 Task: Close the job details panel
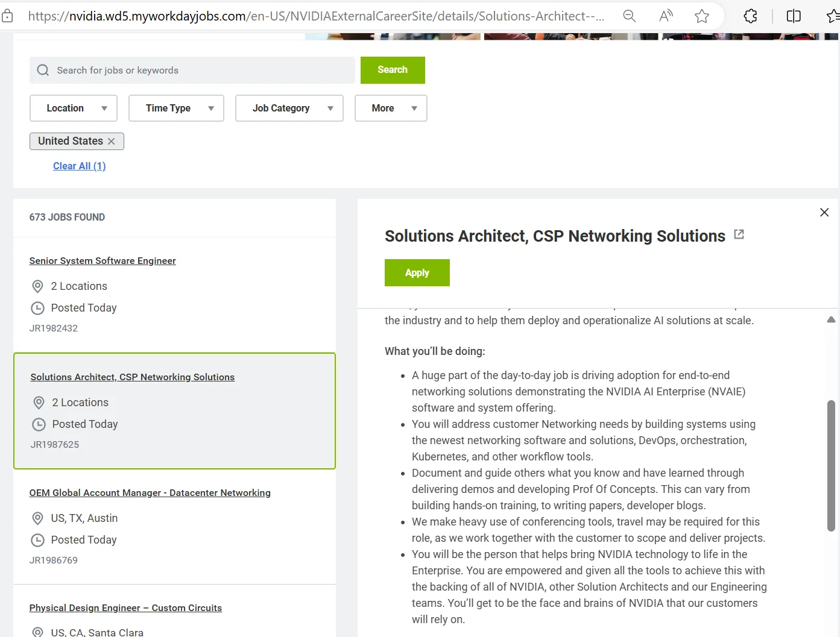pos(824,212)
